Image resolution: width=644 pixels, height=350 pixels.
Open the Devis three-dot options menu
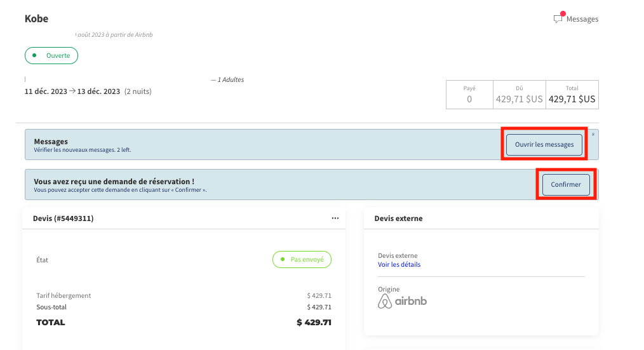tap(335, 218)
